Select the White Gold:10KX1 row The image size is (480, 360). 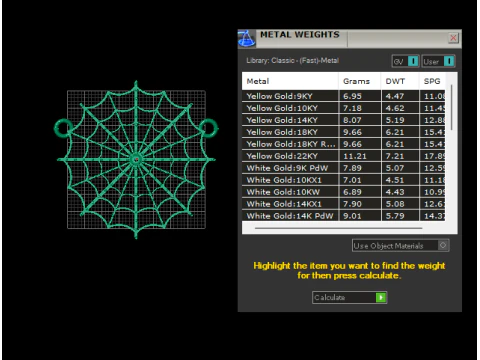344,180
